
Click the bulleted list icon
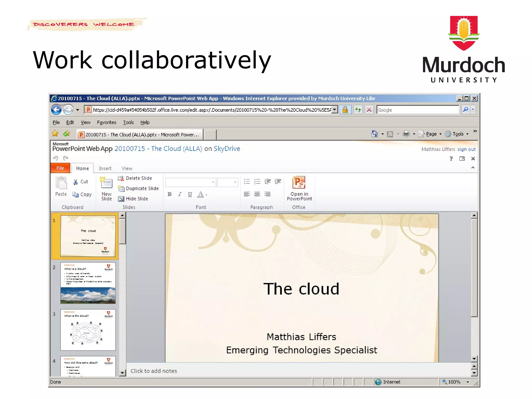pyautogui.click(x=247, y=182)
